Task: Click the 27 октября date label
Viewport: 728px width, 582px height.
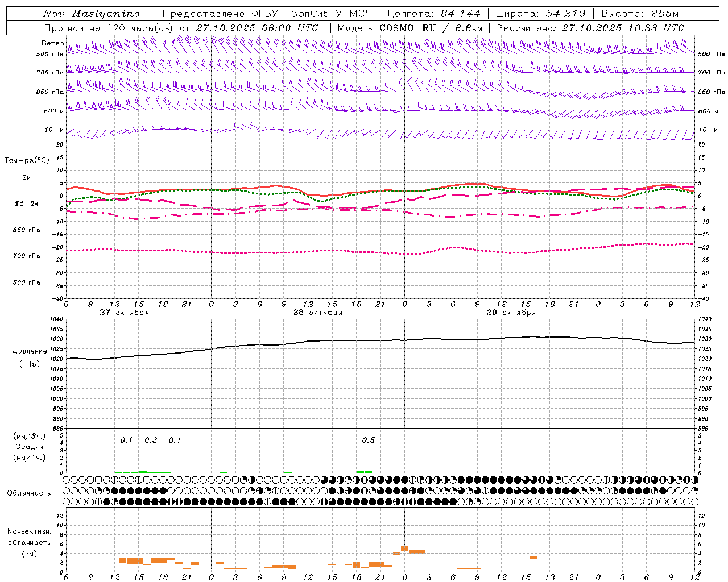Action: click(125, 313)
